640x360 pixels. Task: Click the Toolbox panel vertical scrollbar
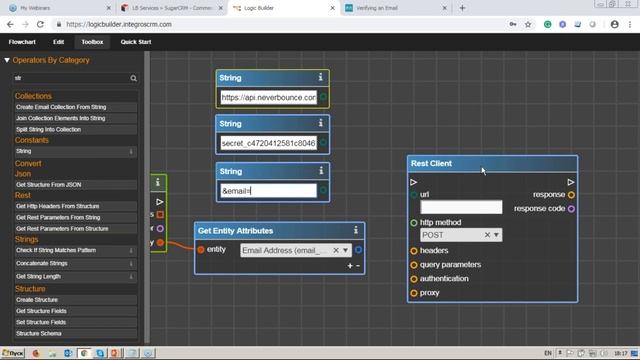pyautogui.click(x=147, y=197)
